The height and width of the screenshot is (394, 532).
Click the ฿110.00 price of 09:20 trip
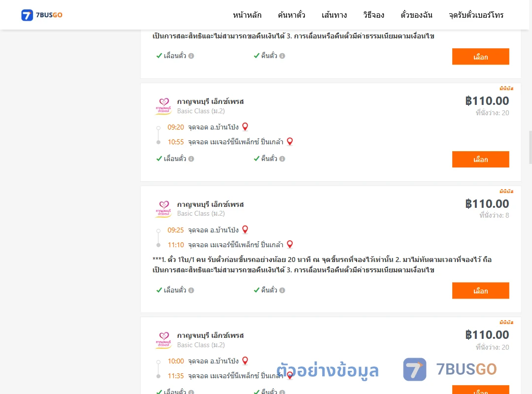(x=487, y=101)
